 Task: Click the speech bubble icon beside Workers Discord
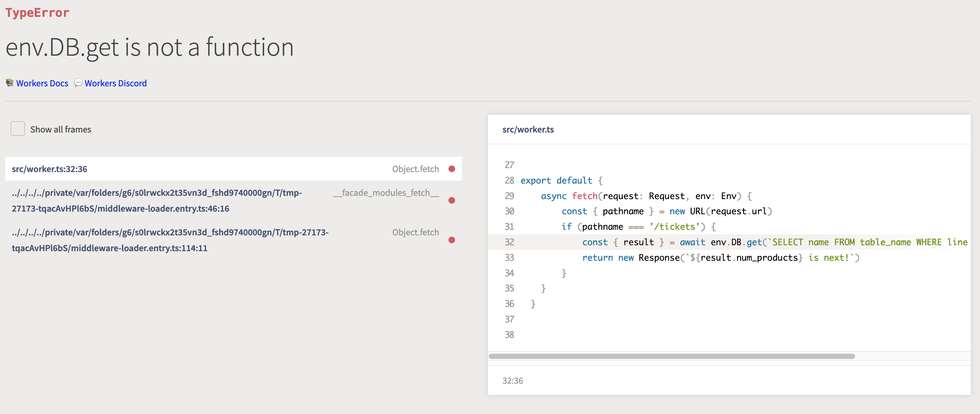click(x=78, y=83)
